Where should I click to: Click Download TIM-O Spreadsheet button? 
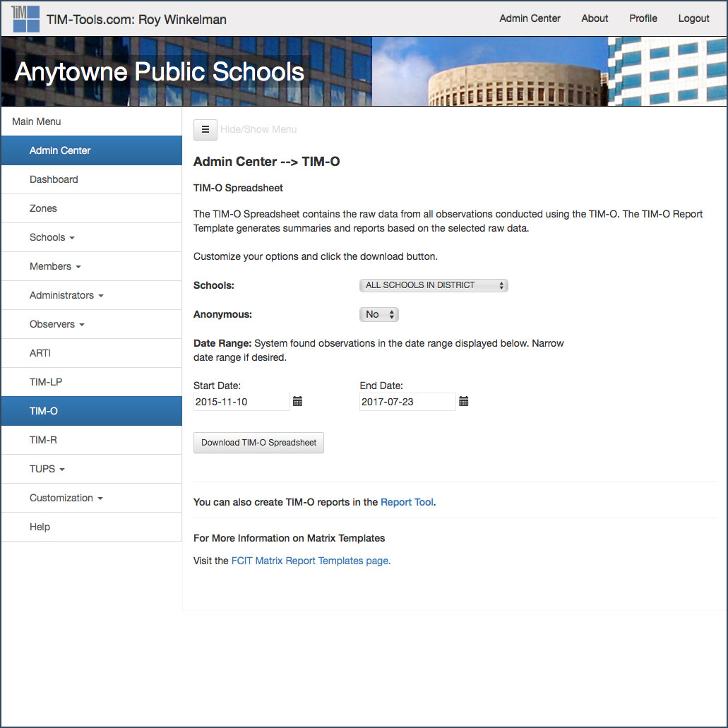coord(258,443)
